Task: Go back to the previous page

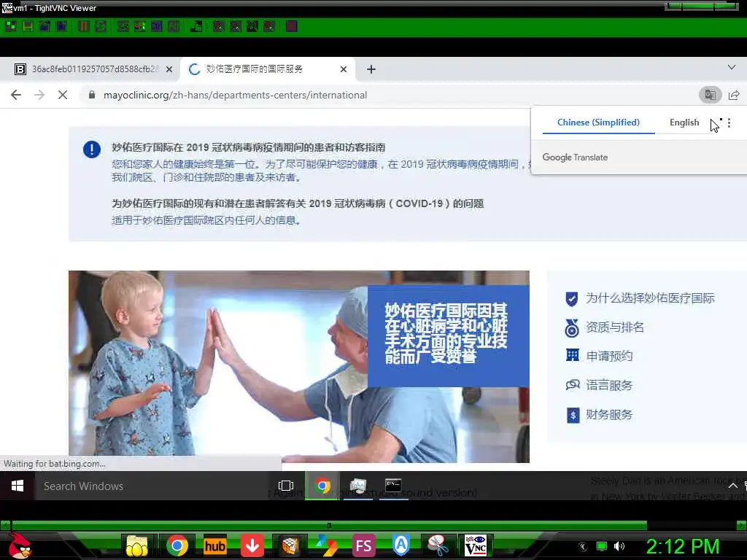Action: click(x=16, y=95)
